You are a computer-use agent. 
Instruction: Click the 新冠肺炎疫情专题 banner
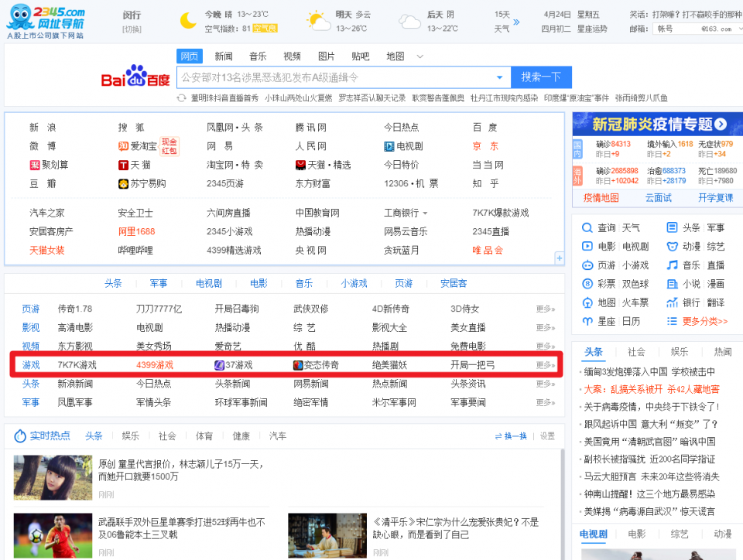(658, 124)
